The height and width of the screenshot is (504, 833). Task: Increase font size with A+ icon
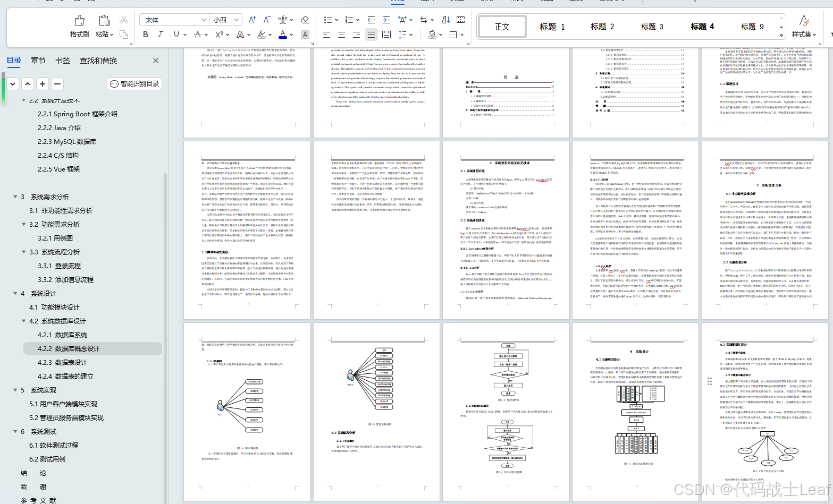[252, 20]
